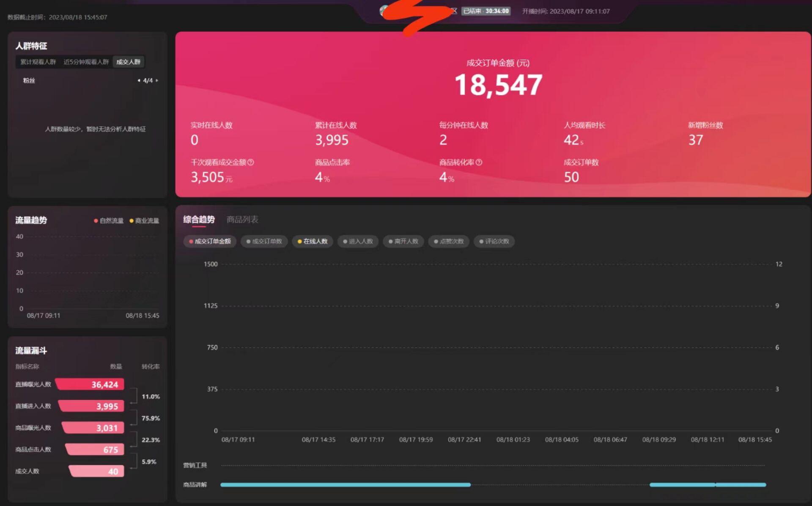Image resolution: width=812 pixels, height=506 pixels.
Task: Enable the 离开人数 chart series
Action: 403,241
